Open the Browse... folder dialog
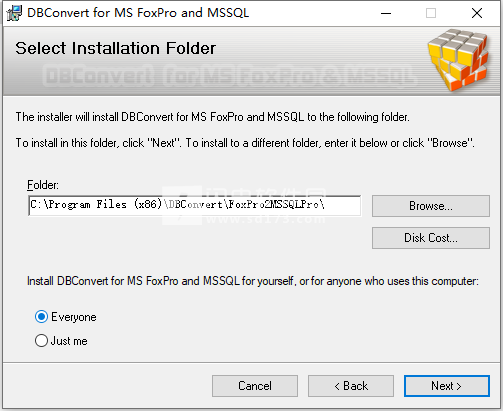503x411 pixels. (431, 206)
